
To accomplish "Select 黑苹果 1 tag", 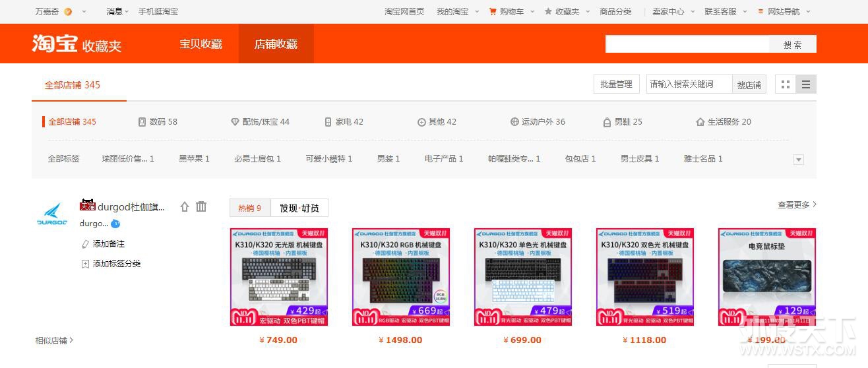I will pyautogui.click(x=194, y=159).
